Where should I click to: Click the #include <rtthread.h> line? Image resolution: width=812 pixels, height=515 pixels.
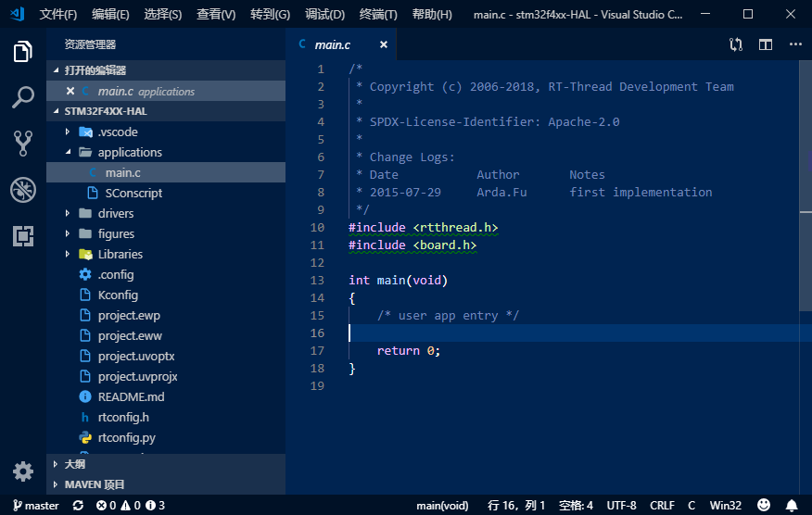[423, 228]
